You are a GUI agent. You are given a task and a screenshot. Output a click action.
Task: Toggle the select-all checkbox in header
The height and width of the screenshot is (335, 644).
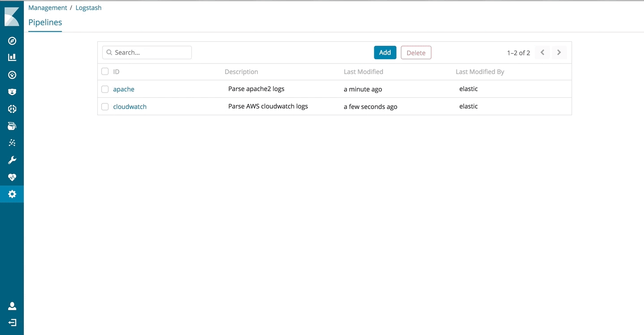(x=105, y=71)
